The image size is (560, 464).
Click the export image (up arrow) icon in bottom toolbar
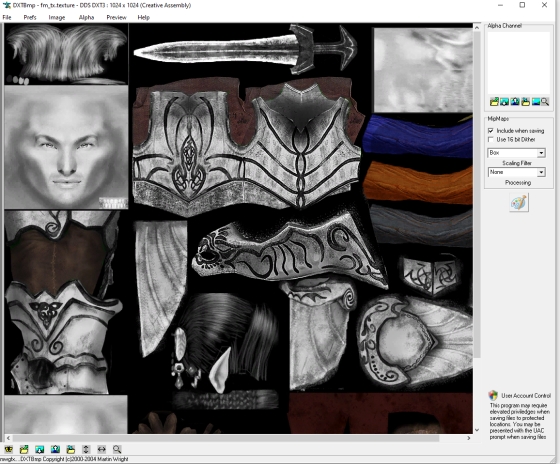click(55, 449)
